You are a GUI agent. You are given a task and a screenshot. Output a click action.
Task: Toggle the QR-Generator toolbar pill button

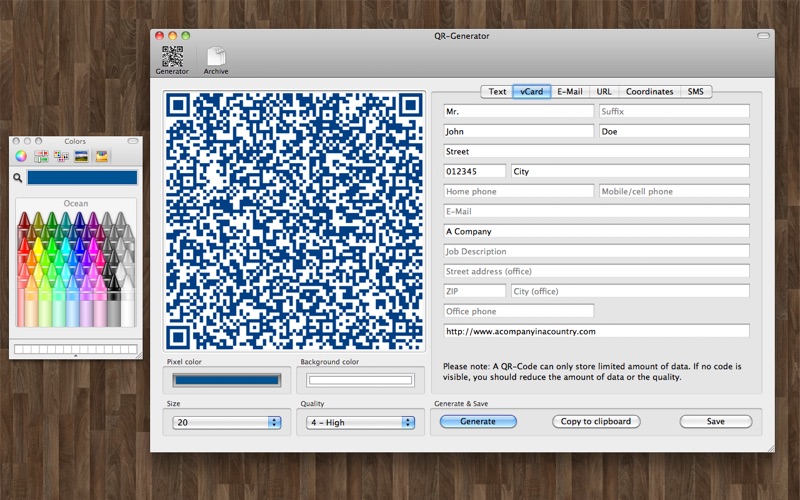[x=763, y=36]
